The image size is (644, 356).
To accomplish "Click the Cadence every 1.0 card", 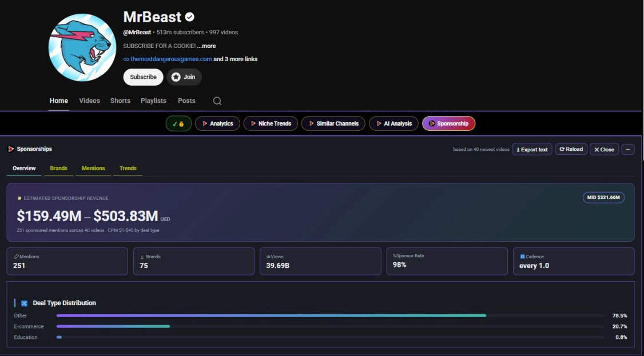I will (574, 261).
